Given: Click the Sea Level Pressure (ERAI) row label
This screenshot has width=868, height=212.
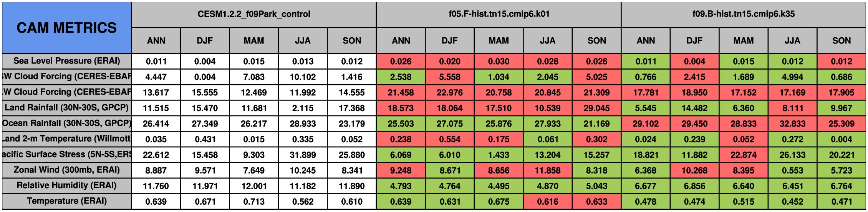Looking at the screenshot, I should pos(67,61).
